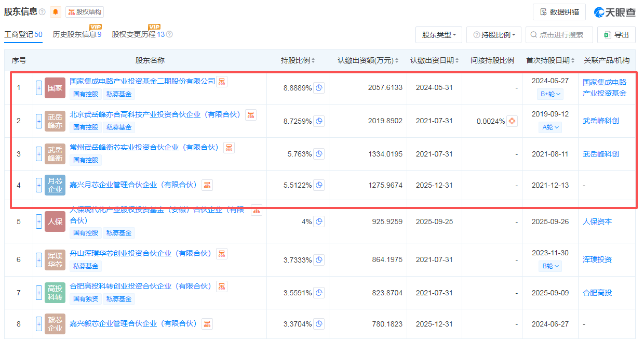This screenshot has width=644, height=339.
Task: Open the 浑璞投资 related institution link
Action: click(x=597, y=259)
